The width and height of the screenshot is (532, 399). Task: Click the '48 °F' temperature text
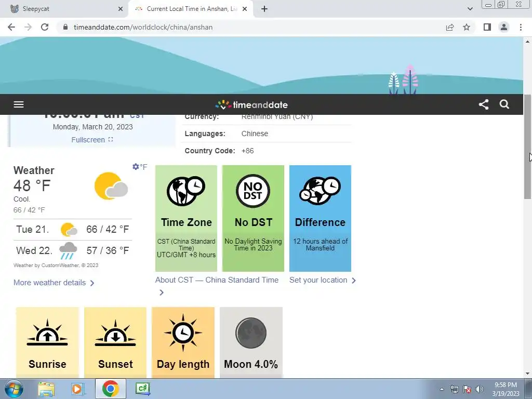coord(32,185)
